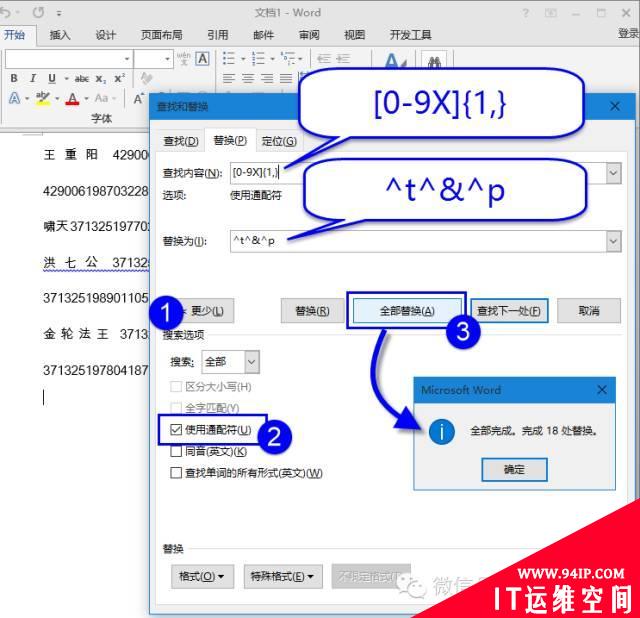Screen dimensions: 640x618
Task: Increase paragraph indent
Action: [x=343, y=58]
